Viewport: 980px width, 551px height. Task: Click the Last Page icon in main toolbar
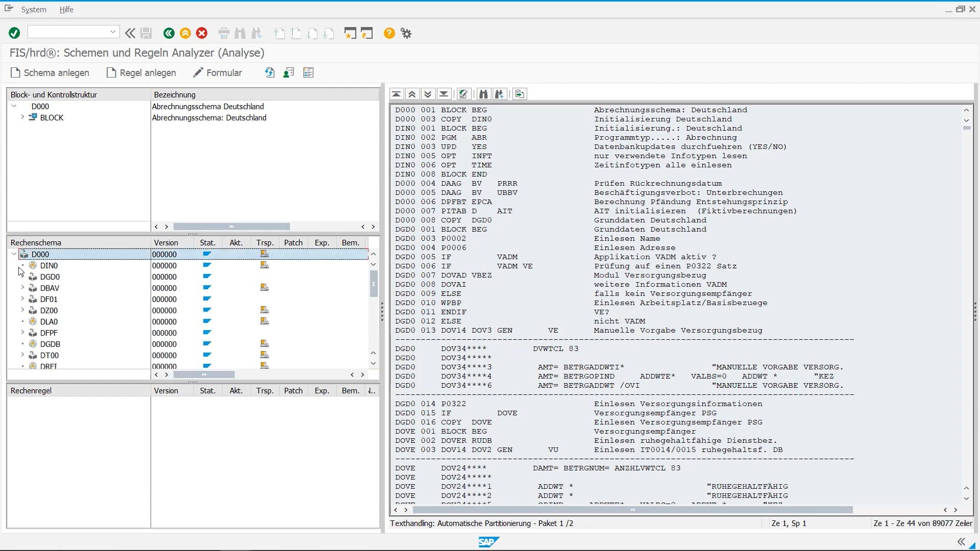click(x=329, y=33)
